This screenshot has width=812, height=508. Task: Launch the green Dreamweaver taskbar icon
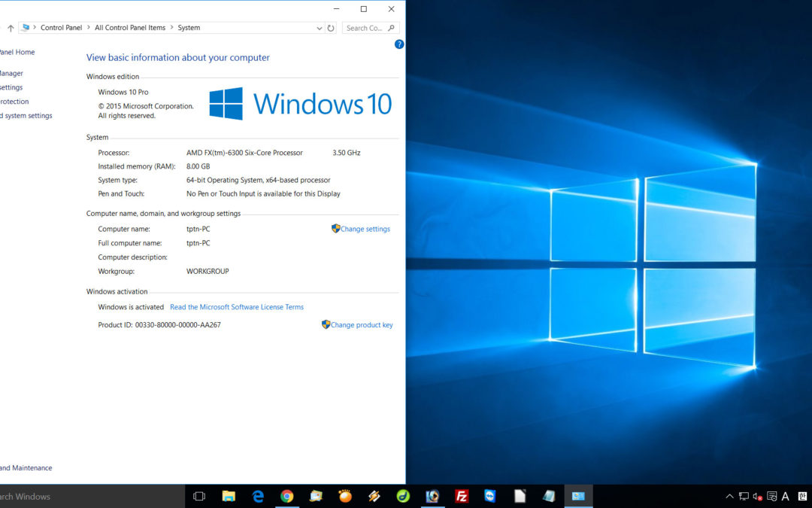403,496
